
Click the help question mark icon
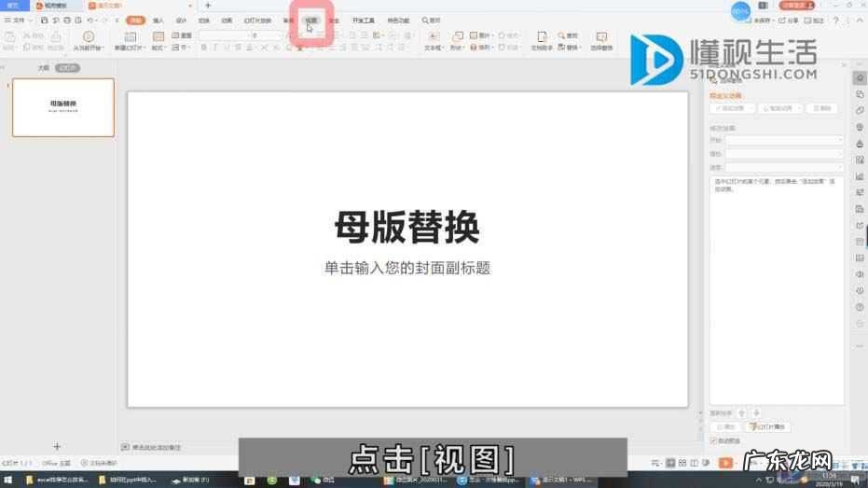click(836, 21)
